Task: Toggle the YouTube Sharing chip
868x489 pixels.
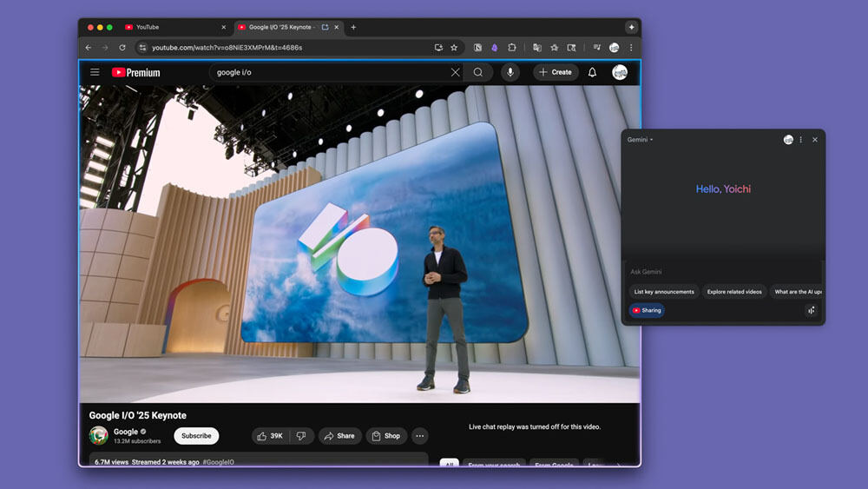Action: point(647,311)
